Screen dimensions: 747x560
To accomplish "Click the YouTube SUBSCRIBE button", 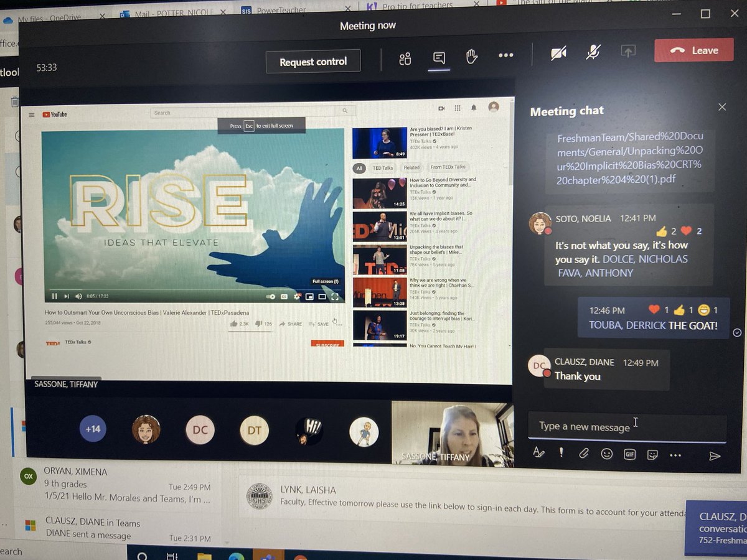I will pyautogui.click(x=327, y=344).
